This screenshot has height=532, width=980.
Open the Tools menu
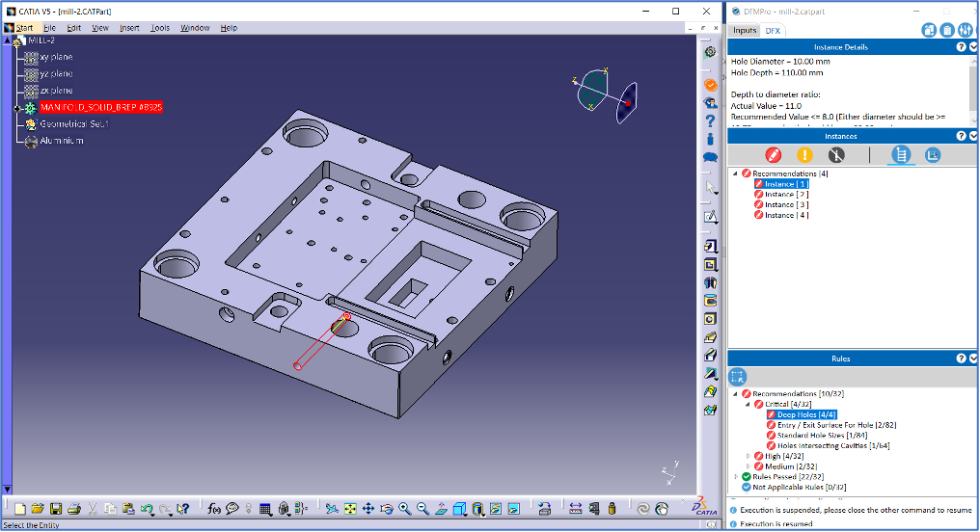(160, 28)
